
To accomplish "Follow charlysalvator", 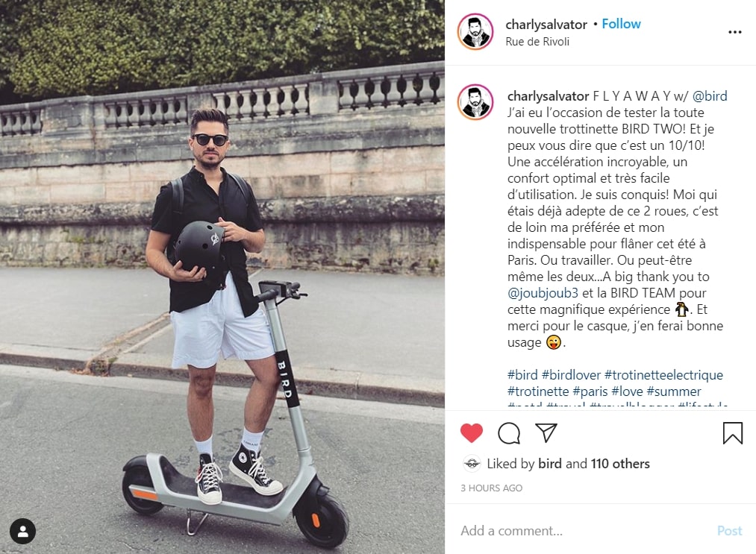I will pos(621,24).
